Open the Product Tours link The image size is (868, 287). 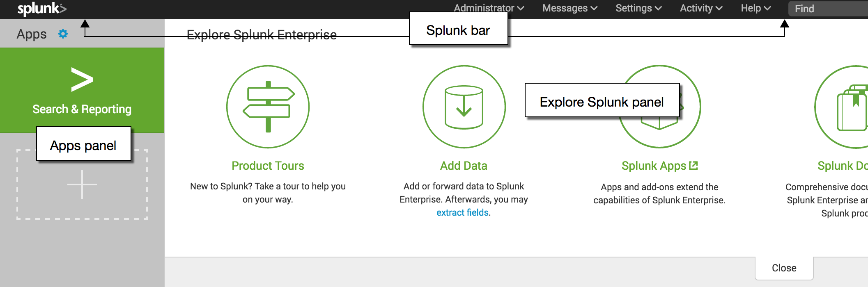click(x=268, y=166)
